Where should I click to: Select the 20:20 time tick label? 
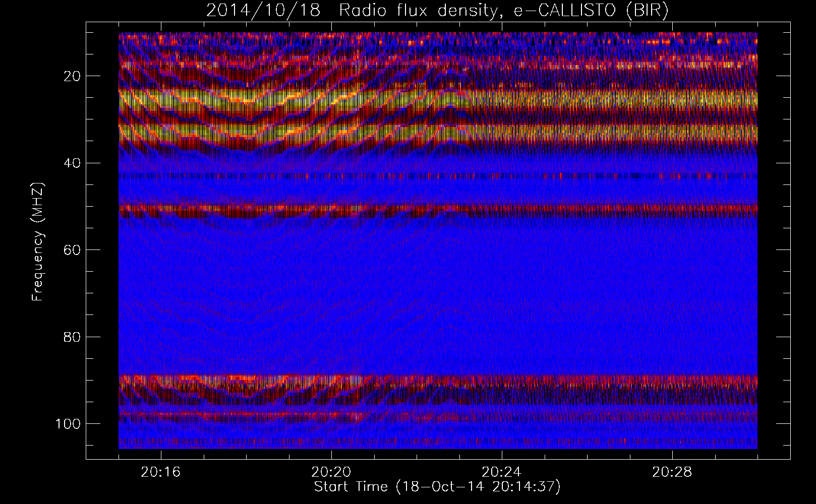[331, 472]
